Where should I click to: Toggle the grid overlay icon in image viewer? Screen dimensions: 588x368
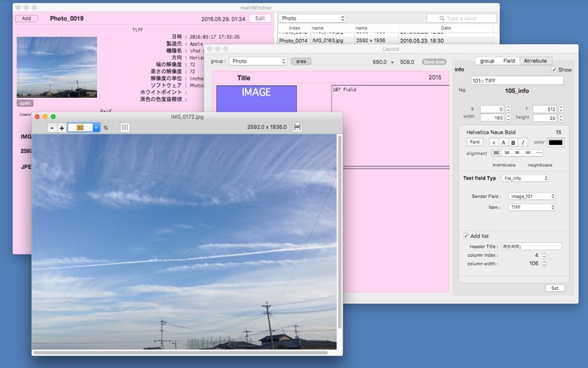pos(125,127)
